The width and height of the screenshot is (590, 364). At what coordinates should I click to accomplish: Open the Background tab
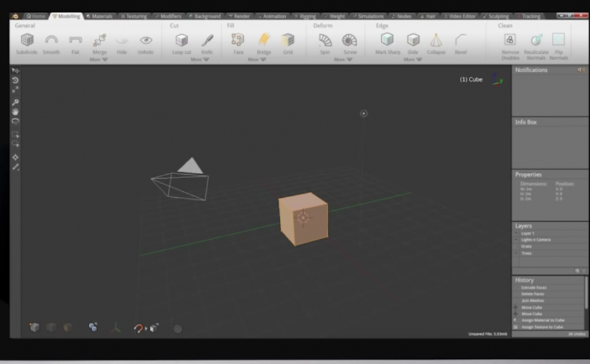pyautogui.click(x=205, y=16)
